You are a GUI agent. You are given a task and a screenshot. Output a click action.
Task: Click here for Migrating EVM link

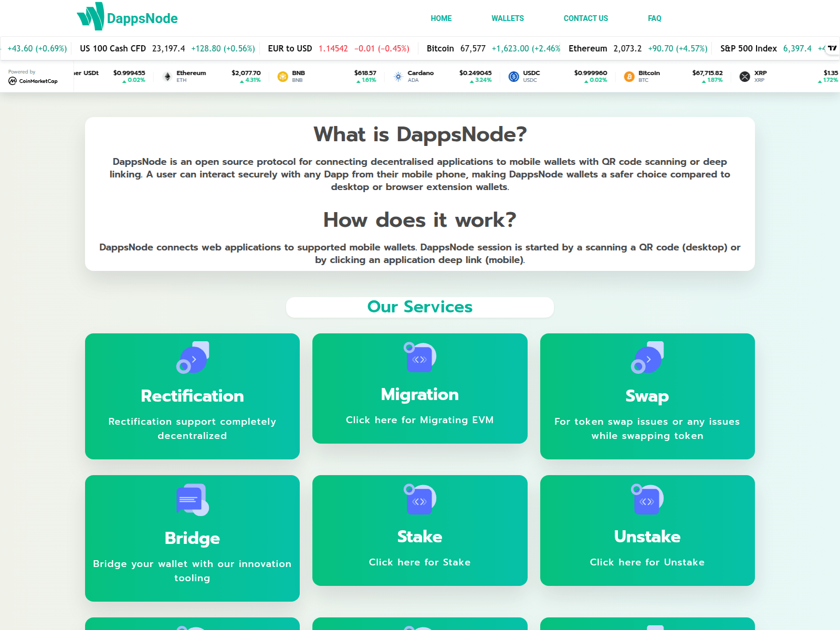tap(419, 420)
